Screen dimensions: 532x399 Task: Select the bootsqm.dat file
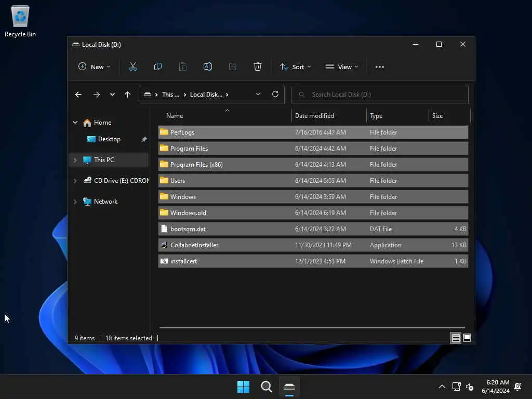[313, 229]
